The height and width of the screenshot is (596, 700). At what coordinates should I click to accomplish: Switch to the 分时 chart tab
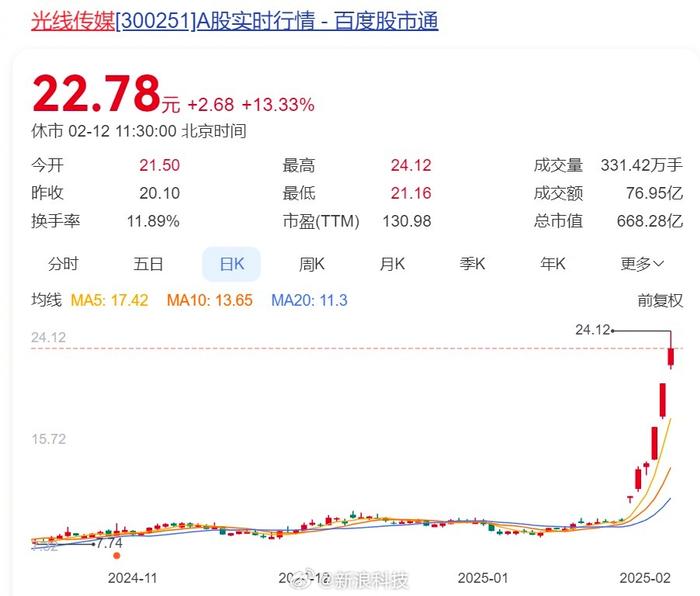tap(63, 264)
